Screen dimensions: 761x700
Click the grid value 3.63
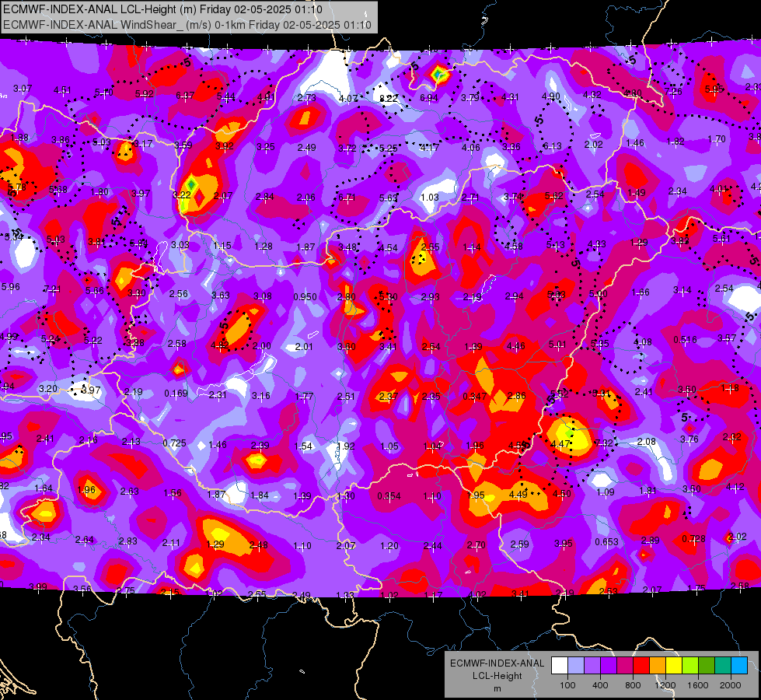point(221,295)
